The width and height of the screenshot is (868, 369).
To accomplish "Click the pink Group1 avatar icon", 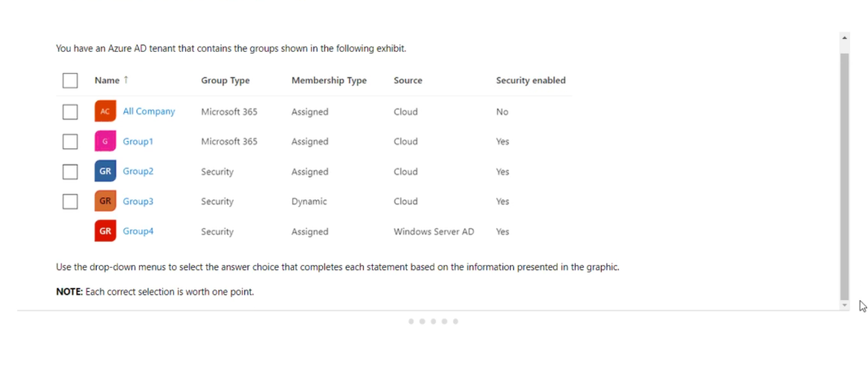I will 106,141.
